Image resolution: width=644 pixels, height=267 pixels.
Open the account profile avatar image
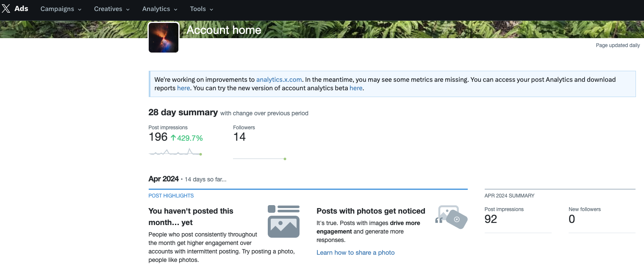click(x=163, y=37)
